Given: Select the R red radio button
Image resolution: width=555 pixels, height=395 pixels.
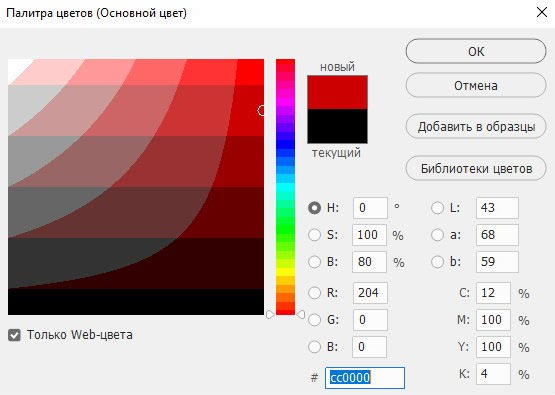Looking at the screenshot, I should 314,293.
